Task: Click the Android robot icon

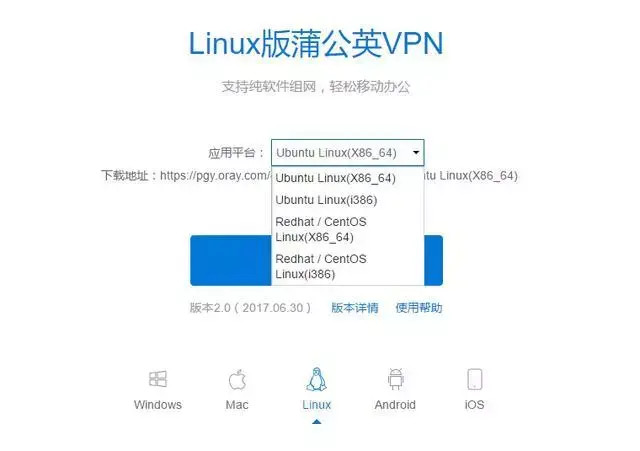Action: point(396,379)
